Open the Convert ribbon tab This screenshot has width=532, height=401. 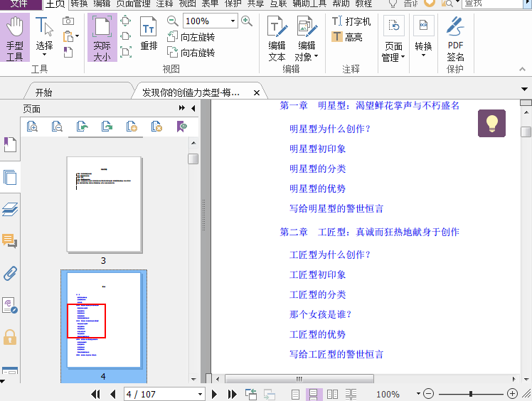coord(79,4)
